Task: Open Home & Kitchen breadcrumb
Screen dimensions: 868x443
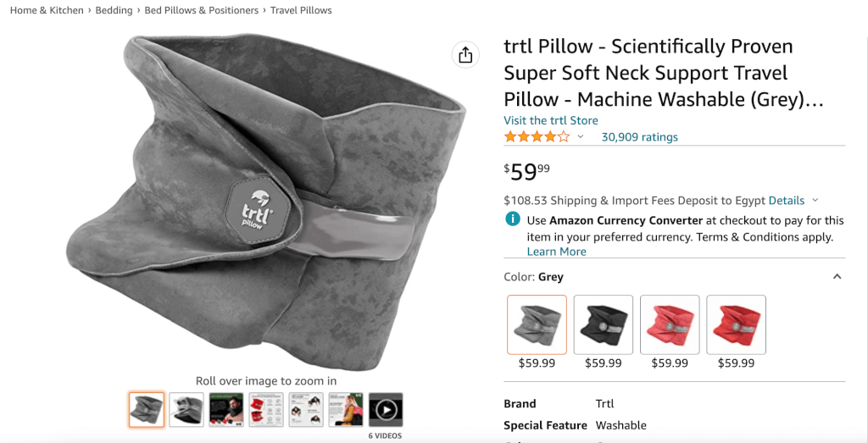Action: coord(47,10)
